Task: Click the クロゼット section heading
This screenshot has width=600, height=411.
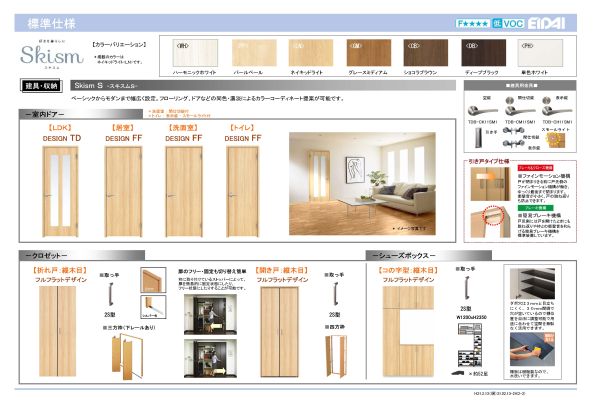Action: pyautogui.click(x=82, y=255)
